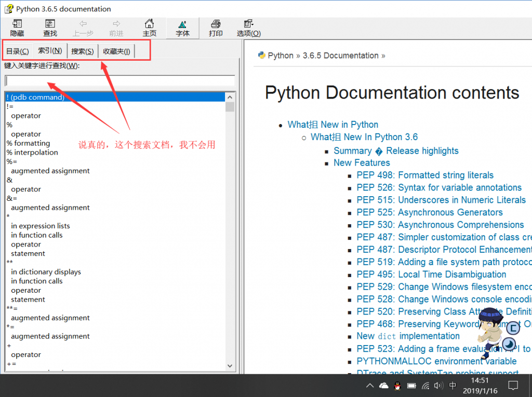Image resolution: width=532 pixels, height=397 pixels.
Task: Open the volume speaker tray icon
Action: pos(438,386)
